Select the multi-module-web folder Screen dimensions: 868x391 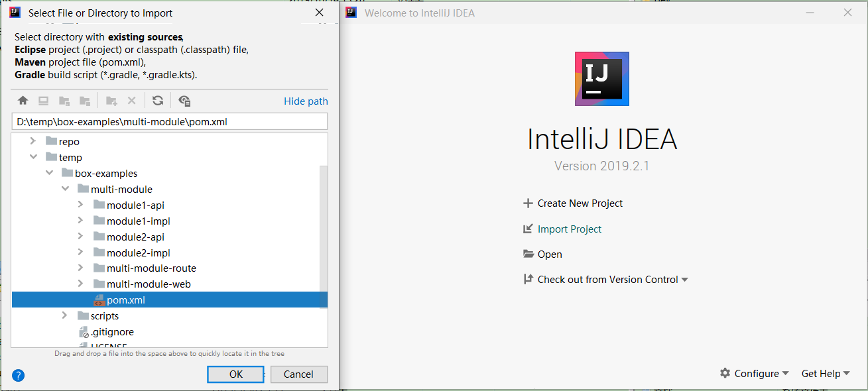pos(149,284)
